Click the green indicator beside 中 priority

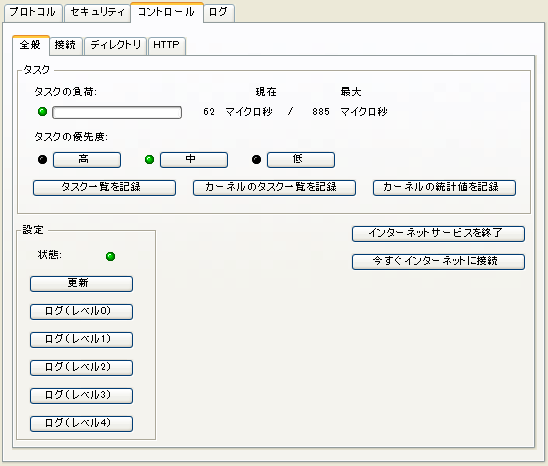[x=149, y=160]
